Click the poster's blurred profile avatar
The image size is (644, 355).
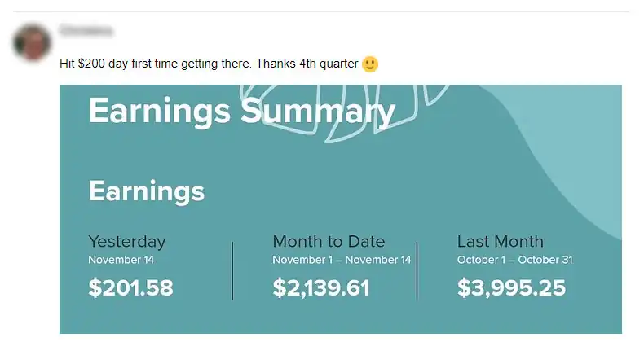pyautogui.click(x=33, y=42)
